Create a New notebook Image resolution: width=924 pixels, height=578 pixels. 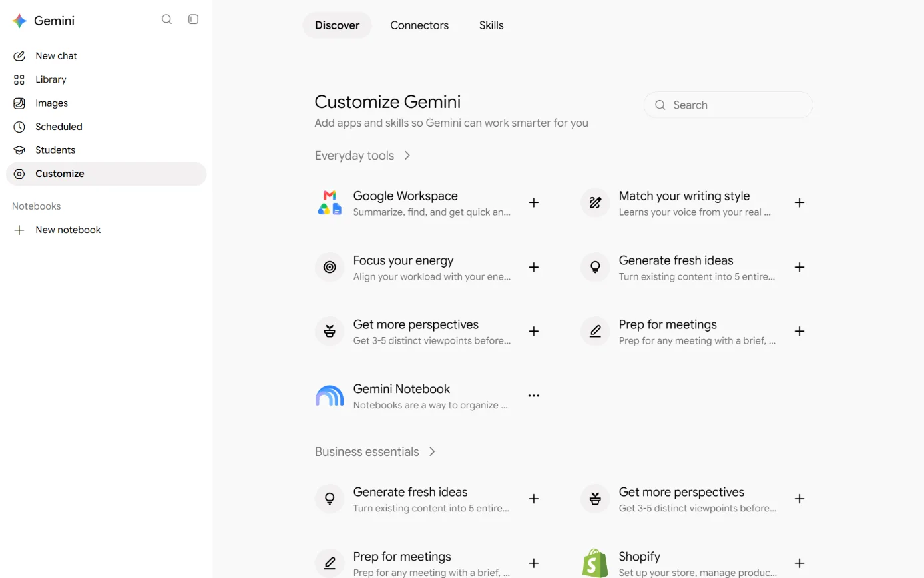click(x=107, y=230)
